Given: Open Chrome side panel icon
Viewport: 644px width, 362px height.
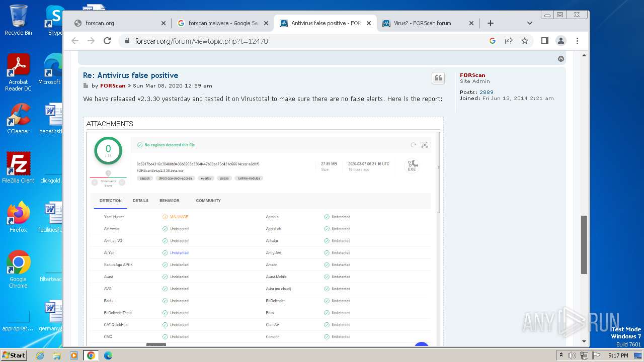Looking at the screenshot, I should point(544,41).
